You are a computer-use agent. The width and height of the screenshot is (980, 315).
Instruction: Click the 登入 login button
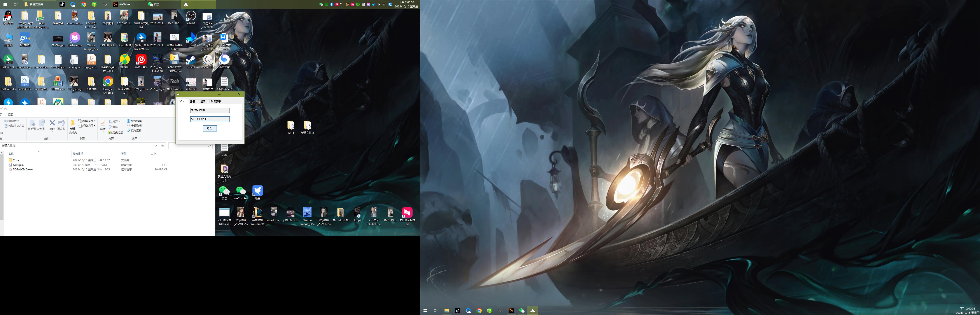point(210,129)
